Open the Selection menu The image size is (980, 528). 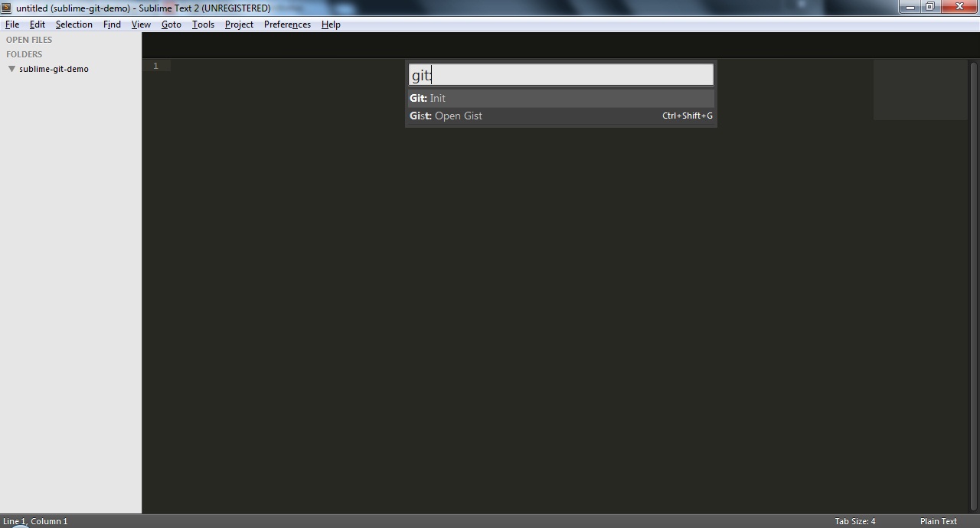[73, 24]
